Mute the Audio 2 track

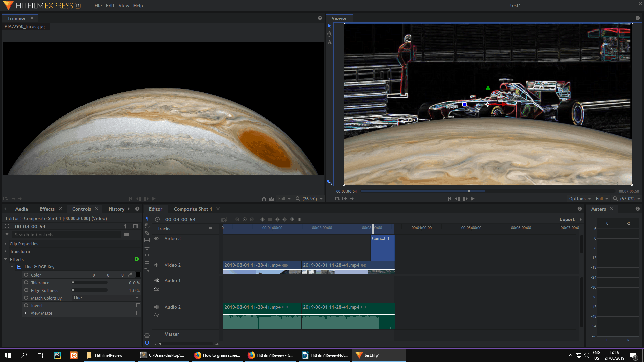(x=156, y=307)
